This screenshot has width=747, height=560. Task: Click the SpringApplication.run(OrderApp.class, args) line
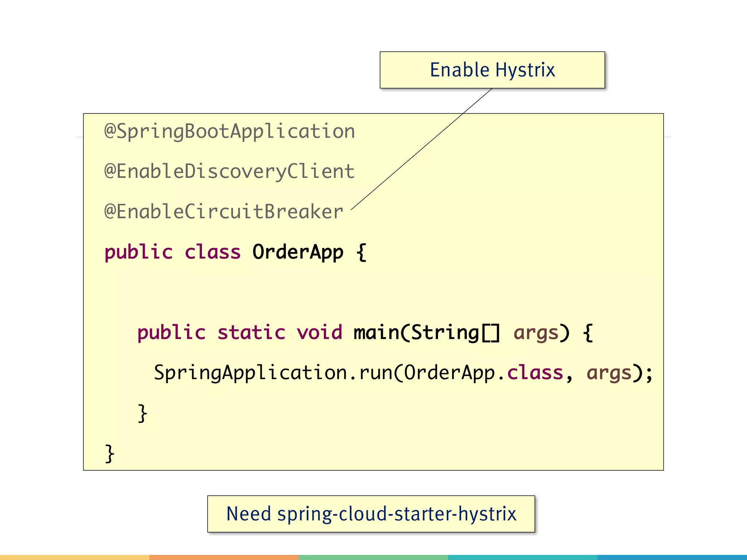403,373
